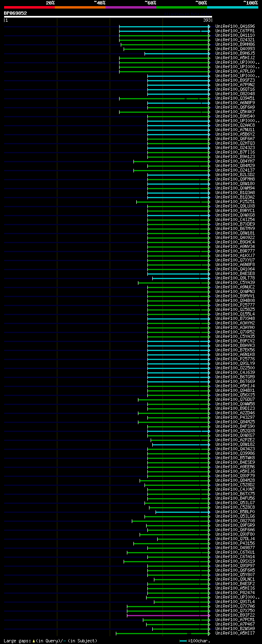The height and width of the screenshot is (644, 262).
Task: Click the UniRef100_B6TMV9 label
Action: pos(235,229)
